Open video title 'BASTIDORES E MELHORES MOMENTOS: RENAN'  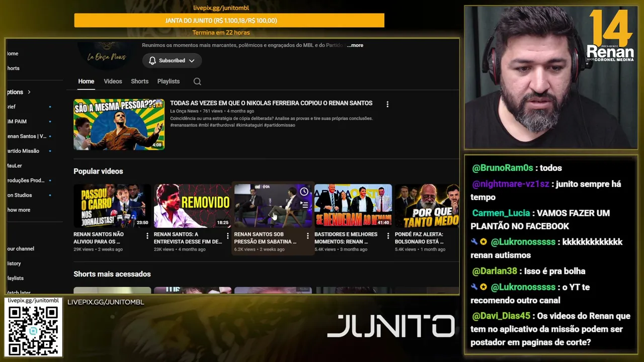tap(346, 238)
